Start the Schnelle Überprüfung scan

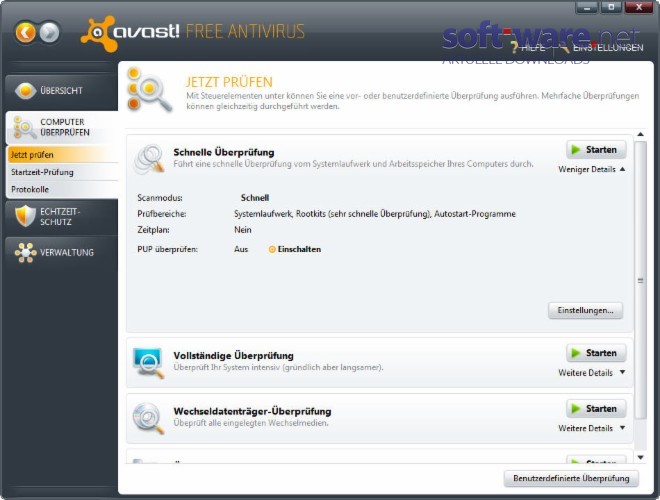(596, 150)
